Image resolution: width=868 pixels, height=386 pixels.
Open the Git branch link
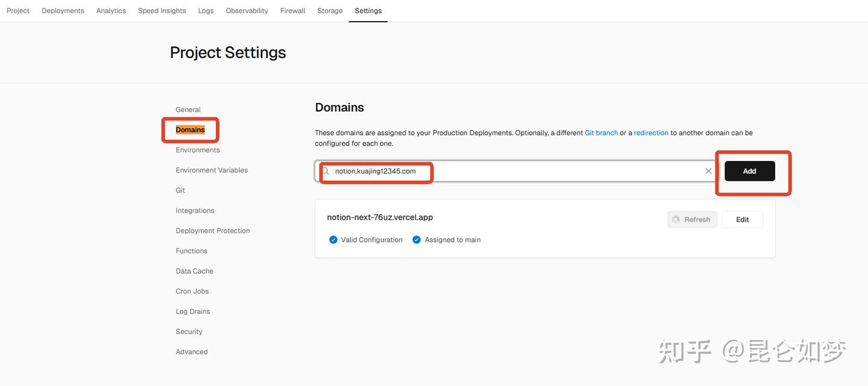tap(601, 133)
